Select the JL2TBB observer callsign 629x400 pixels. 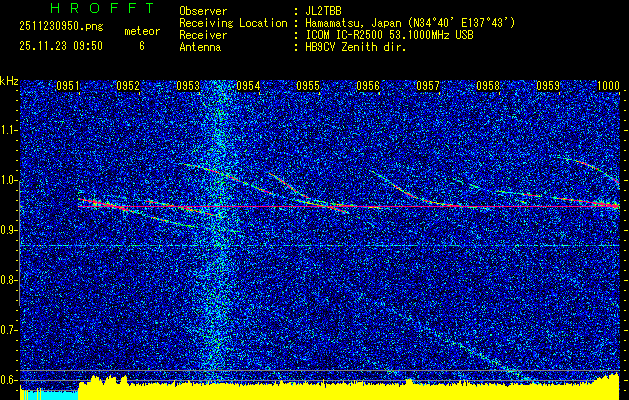coord(324,10)
